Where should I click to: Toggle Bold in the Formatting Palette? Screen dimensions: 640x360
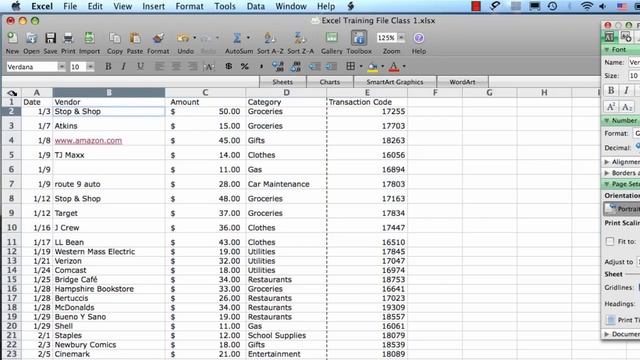point(611,90)
